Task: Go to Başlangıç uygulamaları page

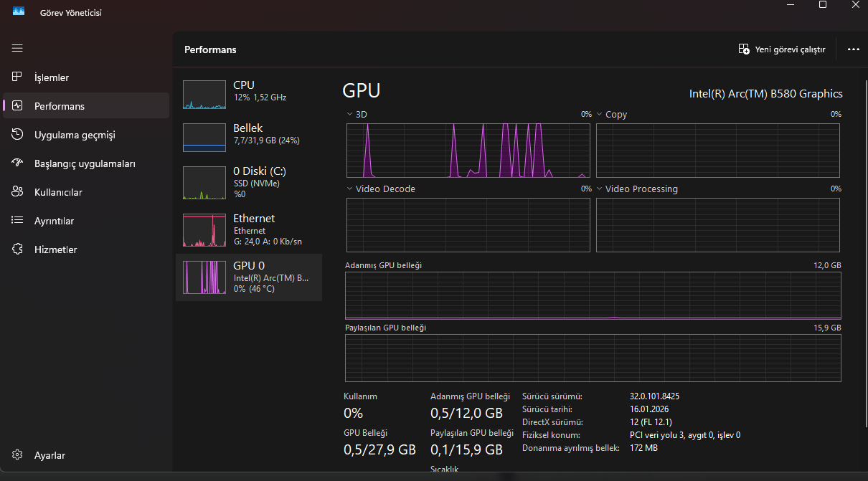Action: point(86,163)
